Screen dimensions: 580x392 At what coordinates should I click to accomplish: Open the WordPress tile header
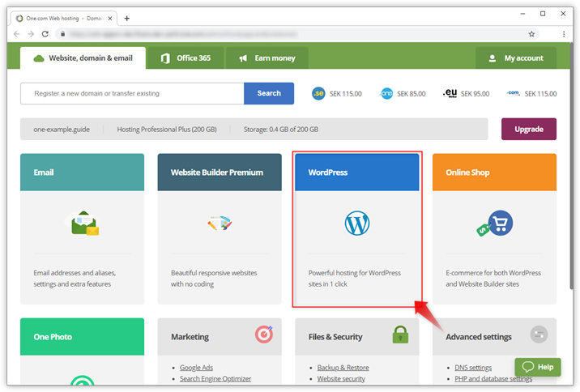(357, 173)
